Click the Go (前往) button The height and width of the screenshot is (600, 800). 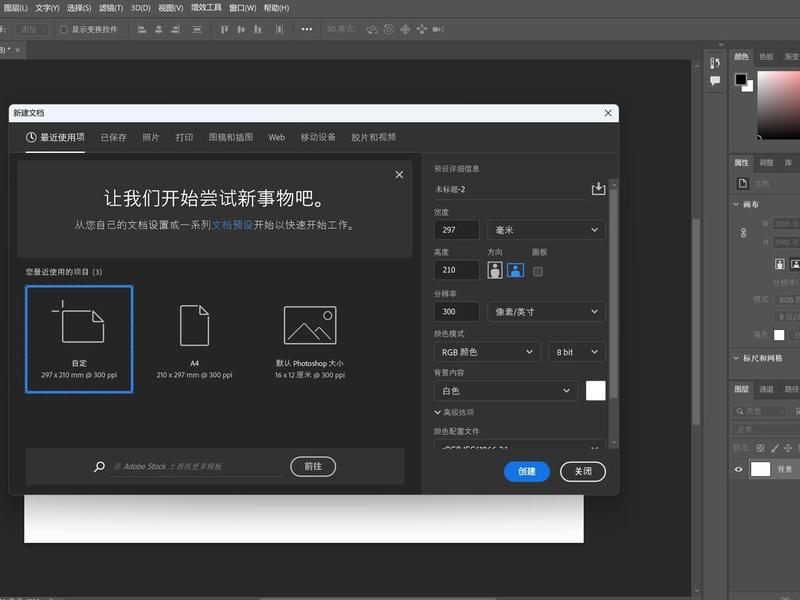click(x=313, y=466)
